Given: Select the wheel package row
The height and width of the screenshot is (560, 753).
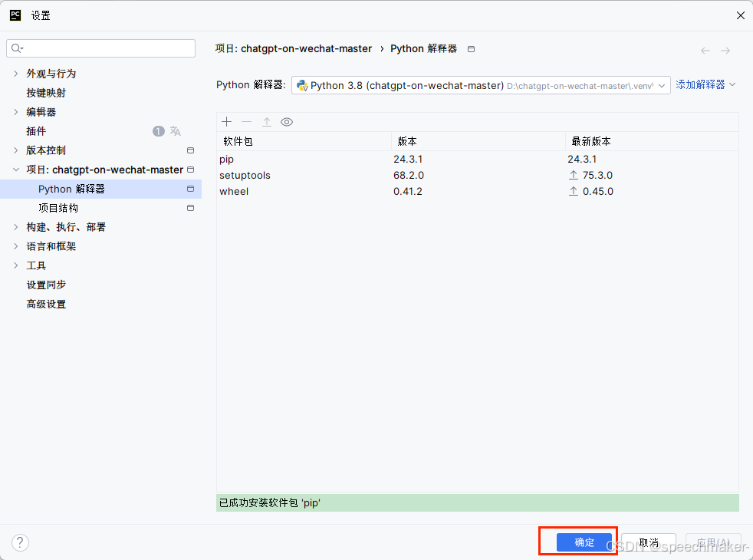Looking at the screenshot, I should (478, 191).
